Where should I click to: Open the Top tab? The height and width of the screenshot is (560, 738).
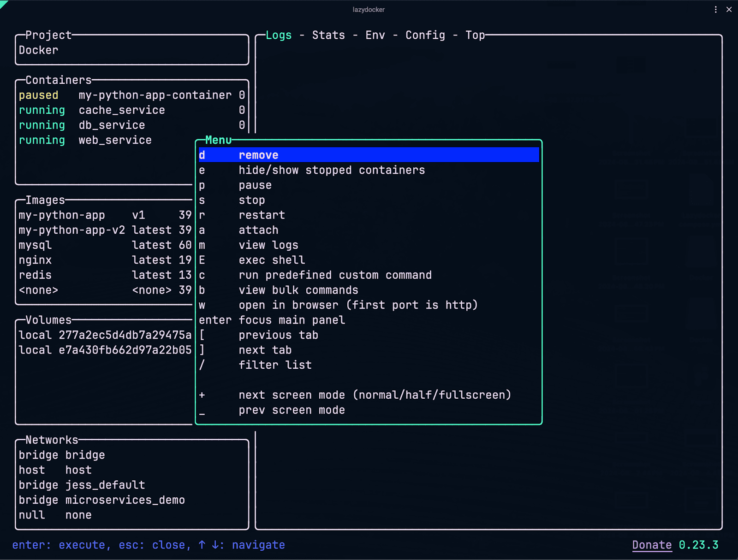(475, 35)
